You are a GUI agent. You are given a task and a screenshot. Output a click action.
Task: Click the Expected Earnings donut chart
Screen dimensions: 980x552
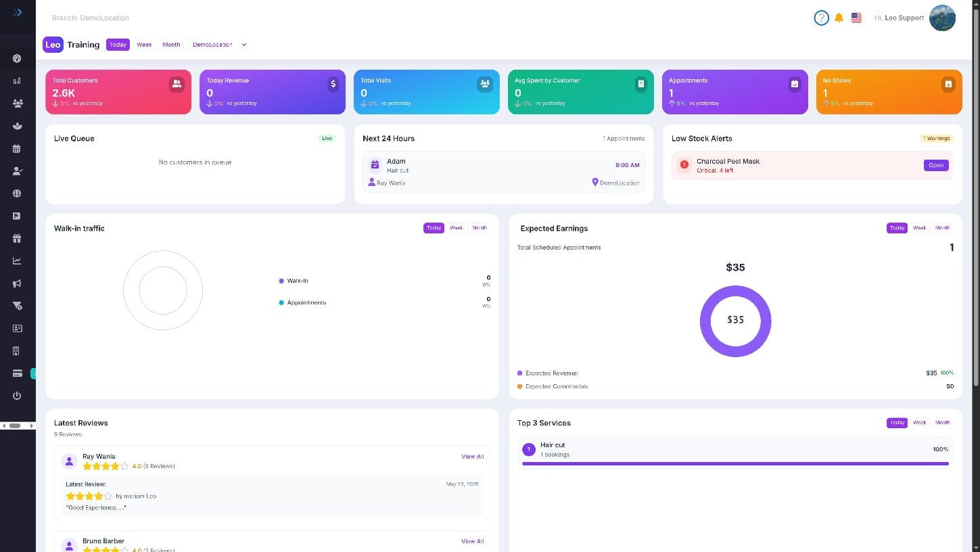click(735, 321)
